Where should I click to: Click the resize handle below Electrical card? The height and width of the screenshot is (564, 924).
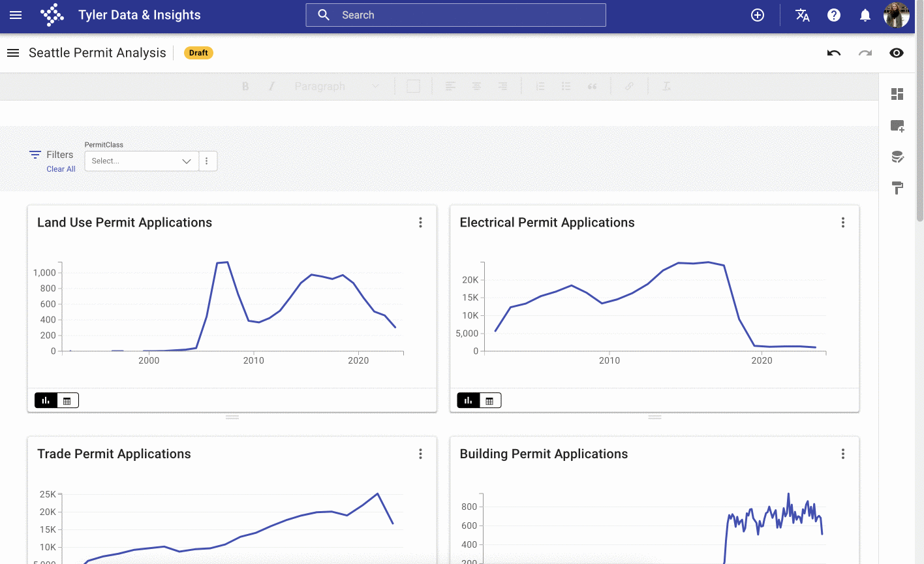(655, 416)
